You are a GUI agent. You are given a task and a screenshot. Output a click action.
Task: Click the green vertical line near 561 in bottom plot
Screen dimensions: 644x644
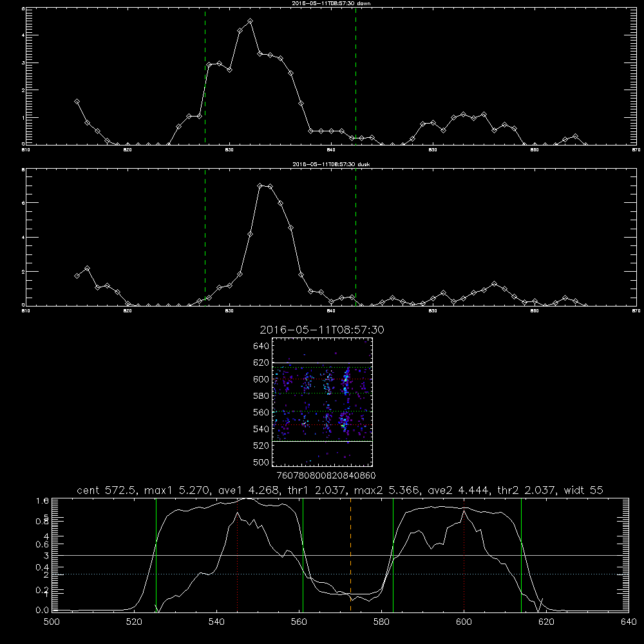click(x=303, y=555)
